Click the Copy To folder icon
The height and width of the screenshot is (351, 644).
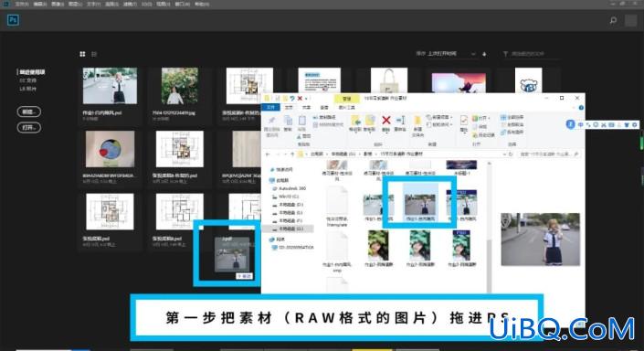pyautogui.click(x=370, y=120)
